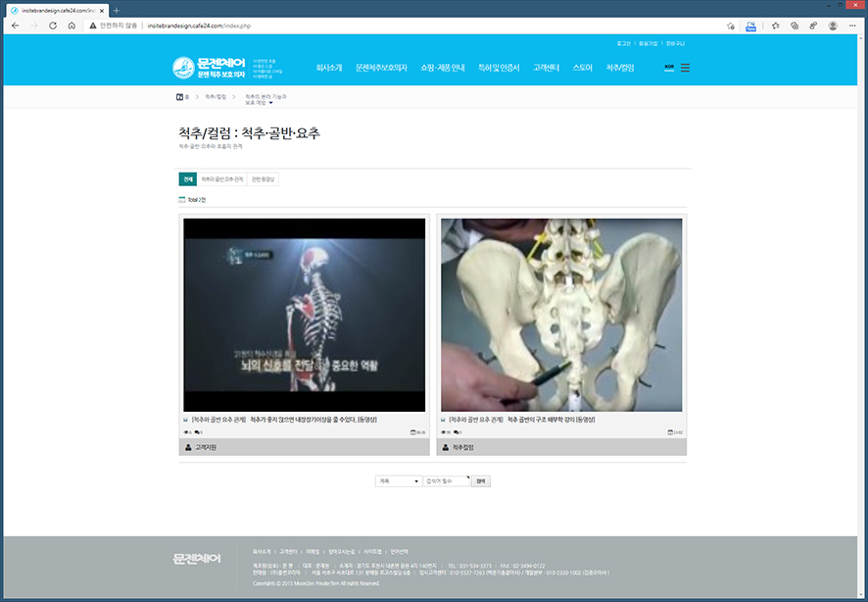Open the skeleton spine video thumbnail

(305, 314)
